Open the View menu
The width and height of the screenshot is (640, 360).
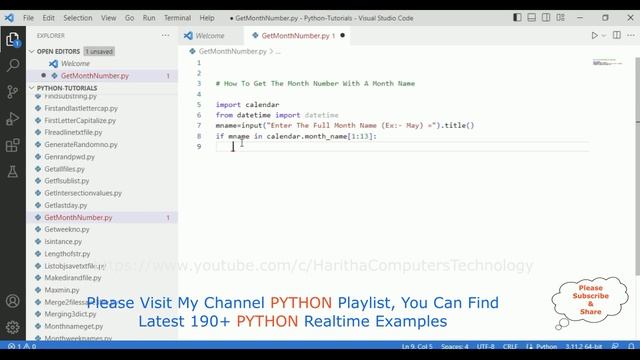[x=109, y=18]
